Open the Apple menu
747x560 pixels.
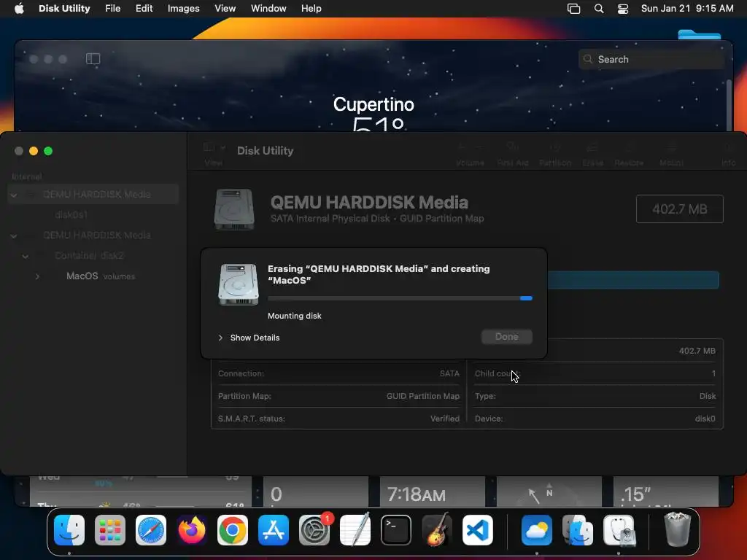19,9
